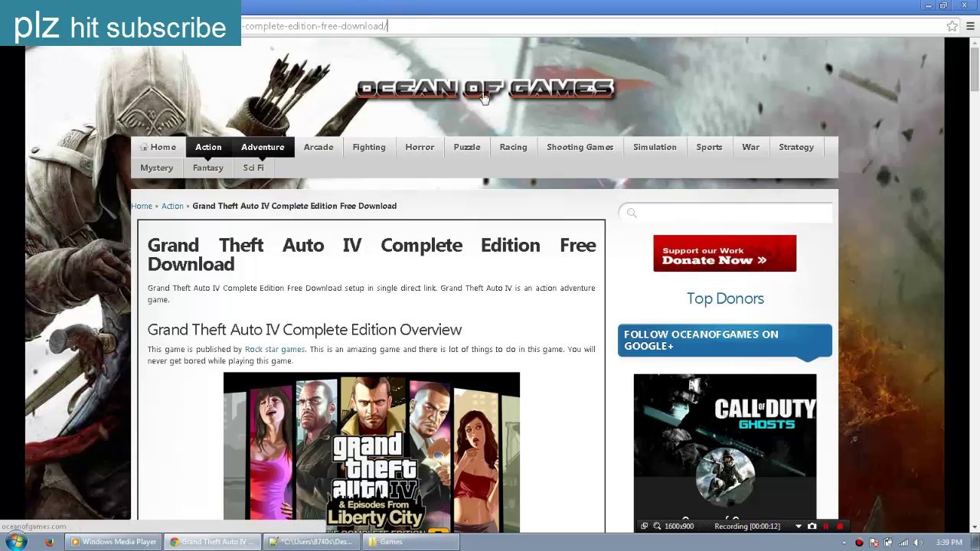
Task: Pause the recording with the red pause icon
Action: point(825,527)
